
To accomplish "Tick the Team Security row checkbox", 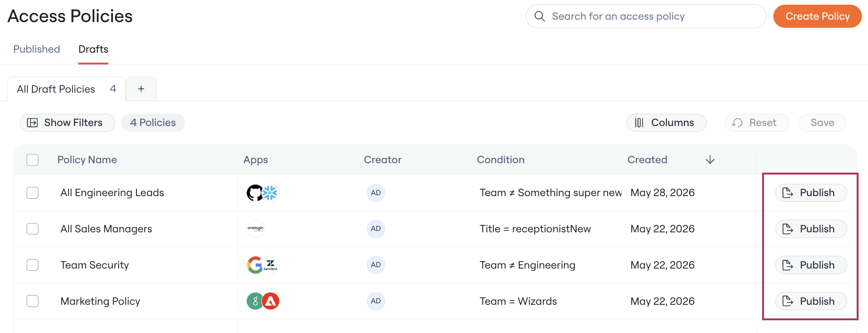I will click(32, 265).
